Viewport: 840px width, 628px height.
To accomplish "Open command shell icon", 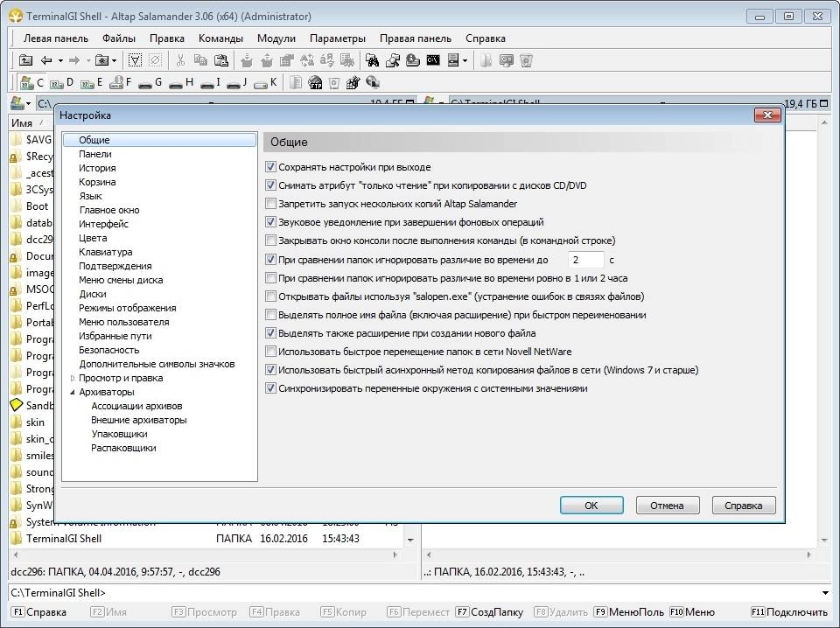I will coord(433,60).
